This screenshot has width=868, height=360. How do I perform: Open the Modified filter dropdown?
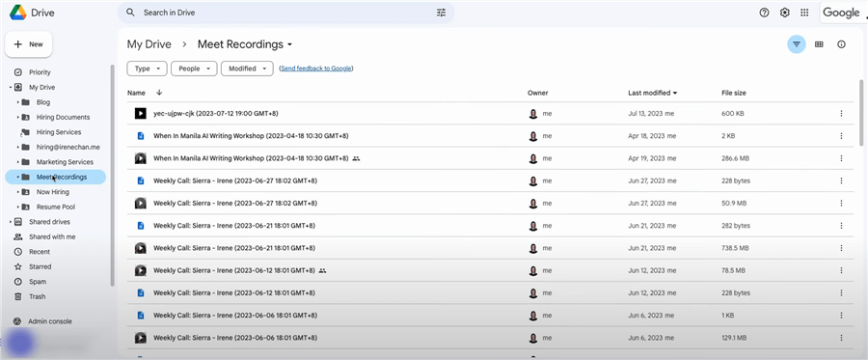pos(247,69)
